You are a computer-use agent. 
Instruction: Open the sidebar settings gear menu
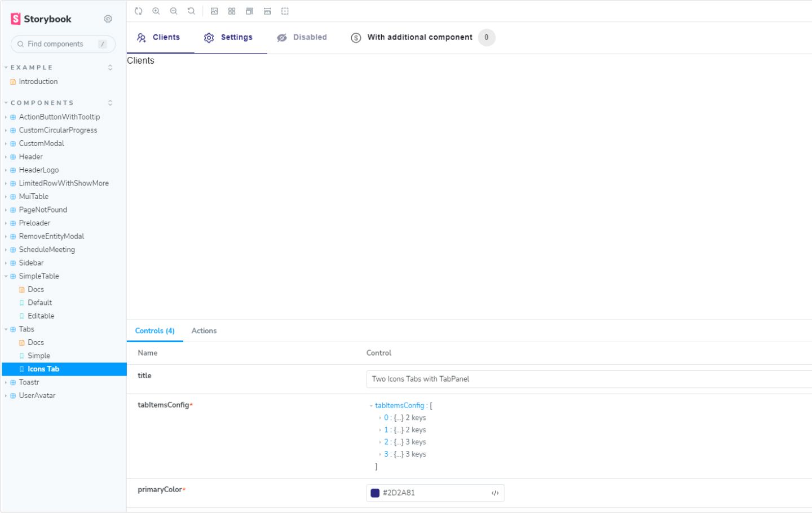pos(108,19)
